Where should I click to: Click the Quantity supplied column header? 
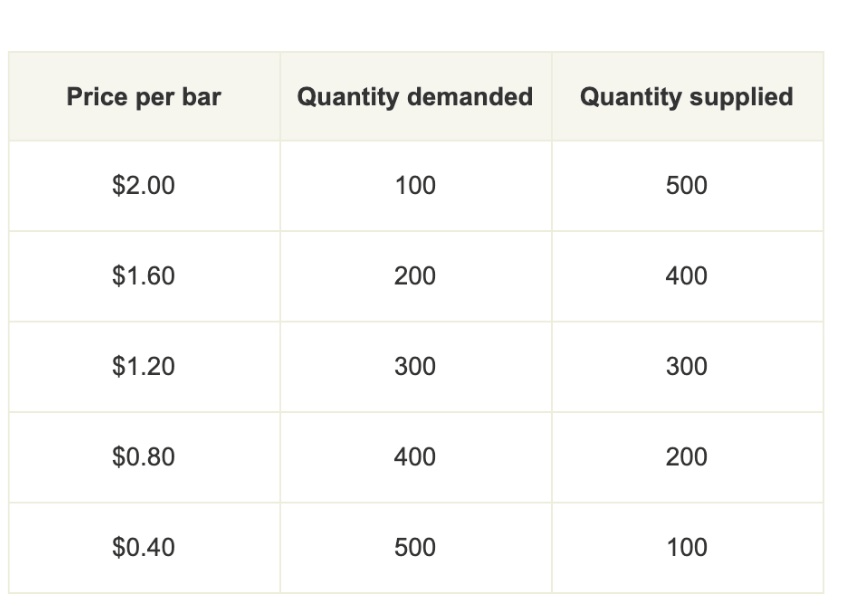687,97
